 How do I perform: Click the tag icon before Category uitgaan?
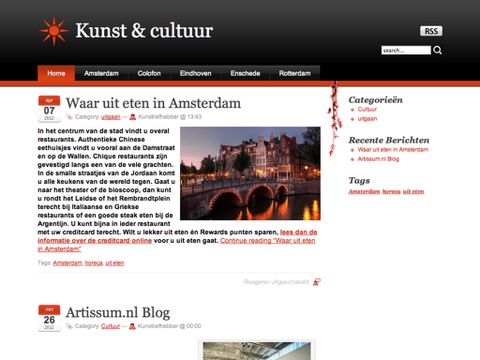pyautogui.click(x=69, y=117)
